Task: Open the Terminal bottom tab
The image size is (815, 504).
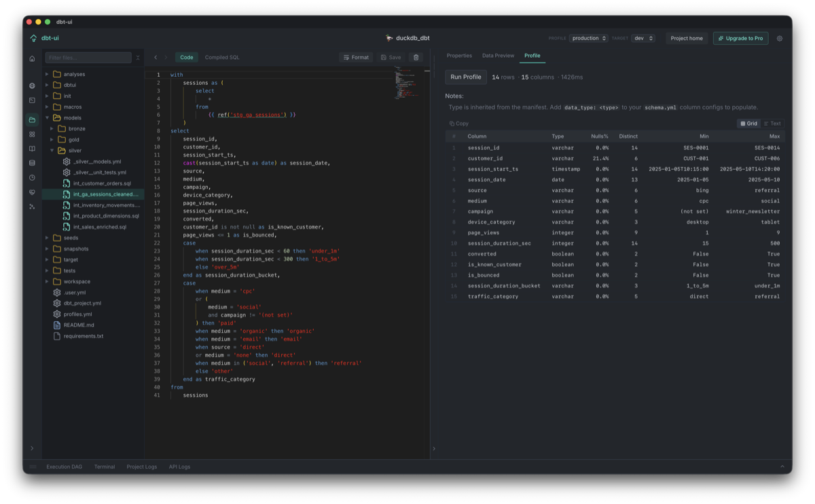Action: (105, 467)
